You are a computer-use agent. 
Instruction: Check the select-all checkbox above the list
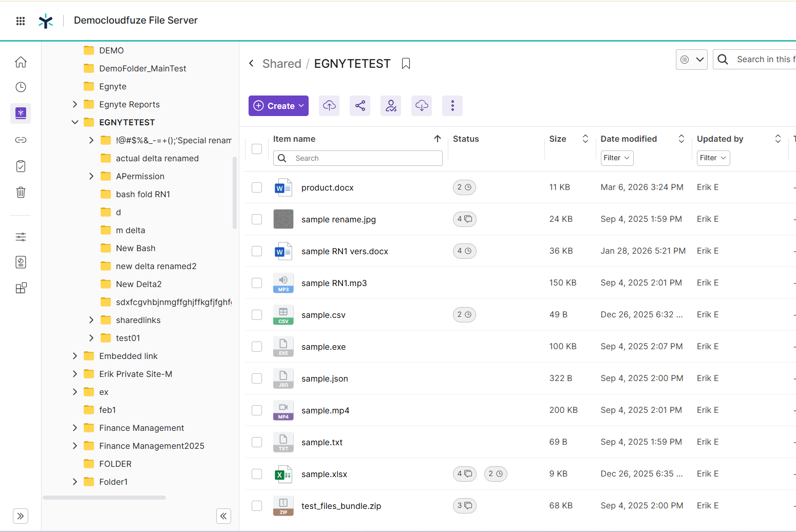point(257,148)
